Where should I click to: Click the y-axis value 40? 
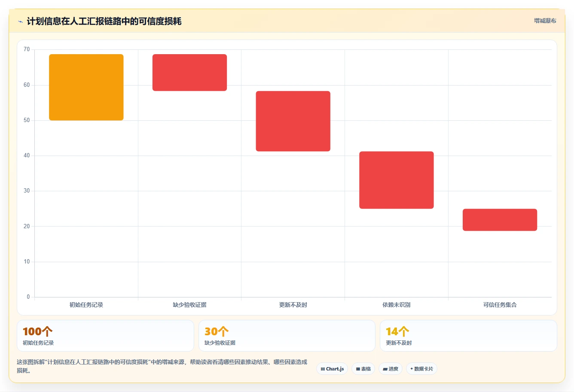tap(27, 156)
